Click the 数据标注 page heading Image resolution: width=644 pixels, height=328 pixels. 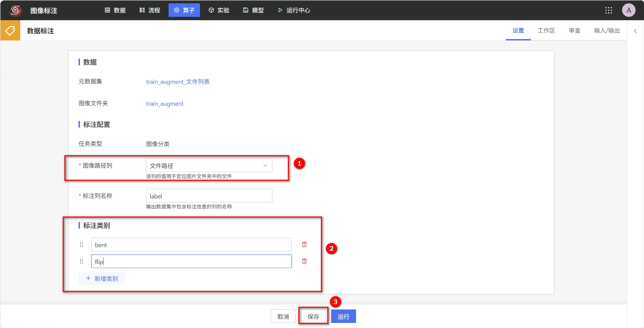pyautogui.click(x=40, y=31)
